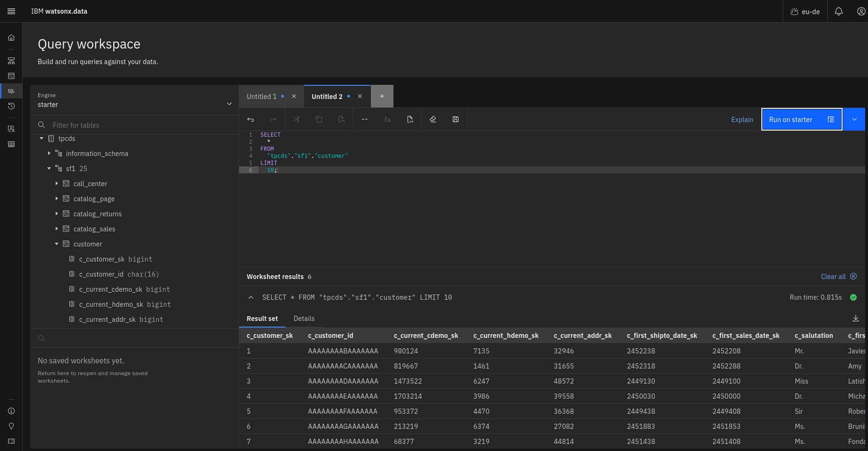Image resolution: width=868 pixels, height=451 pixels.
Task: Close the Untitled 2 tab
Action: [x=360, y=96]
